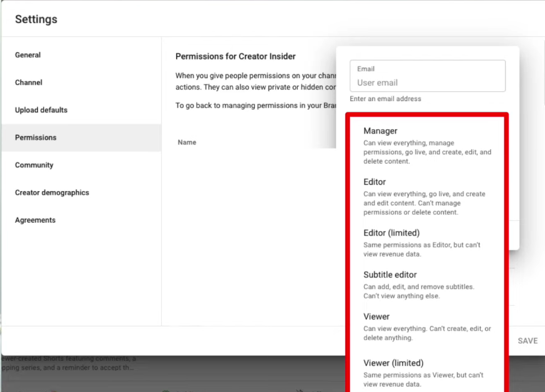Open the Community settings section
This screenshot has width=545, height=392.
[x=34, y=165]
